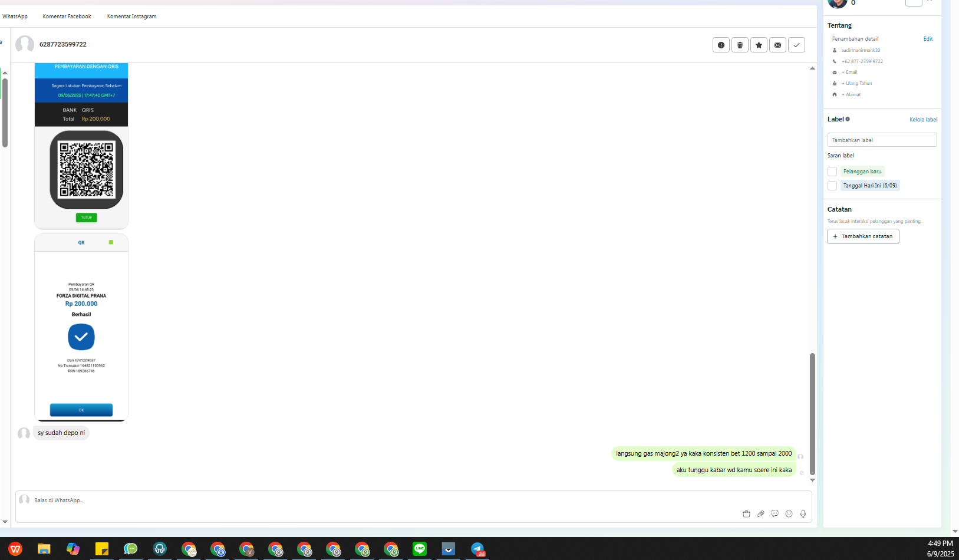
Task: Open Kelola label link
Action: pyautogui.click(x=923, y=120)
